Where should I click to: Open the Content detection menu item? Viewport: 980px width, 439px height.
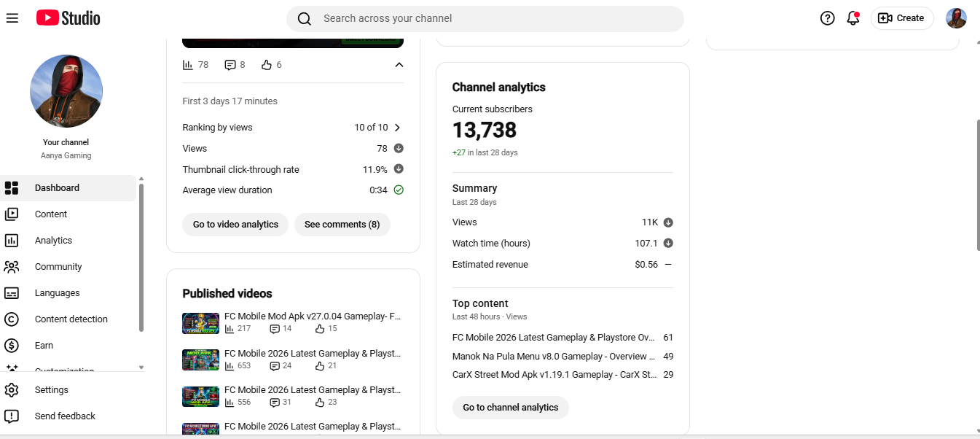point(68,319)
